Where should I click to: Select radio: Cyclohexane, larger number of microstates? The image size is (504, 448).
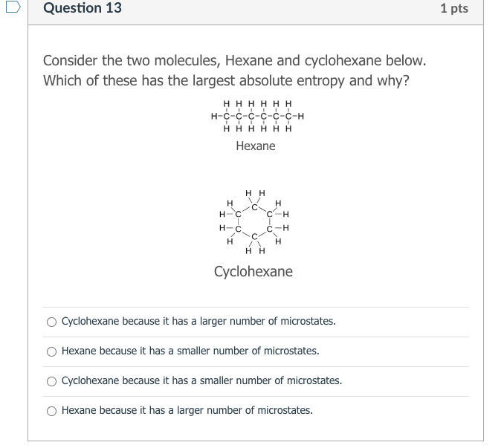[x=51, y=322]
